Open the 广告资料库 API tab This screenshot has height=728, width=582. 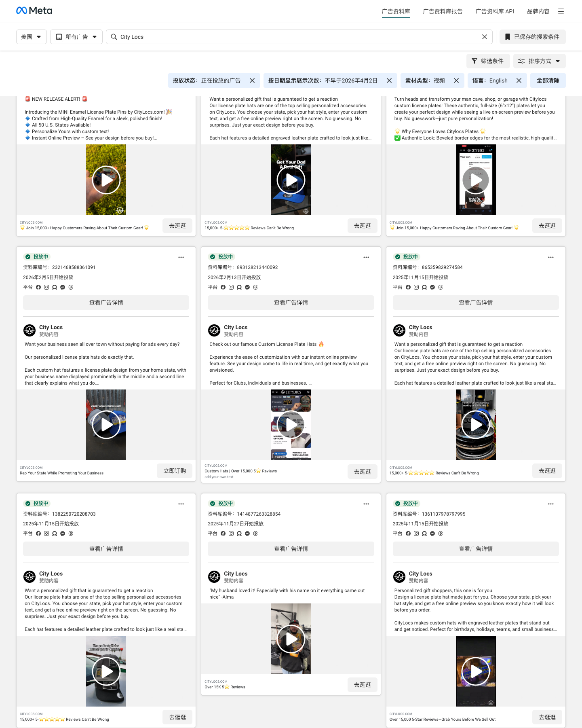(495, 11)
